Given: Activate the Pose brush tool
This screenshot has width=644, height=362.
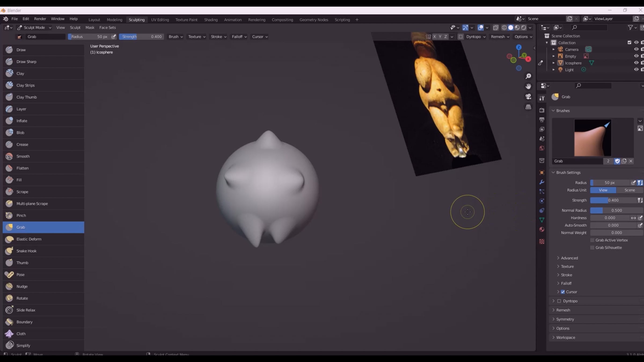Looking at the screenshot, I should point(20,274).
